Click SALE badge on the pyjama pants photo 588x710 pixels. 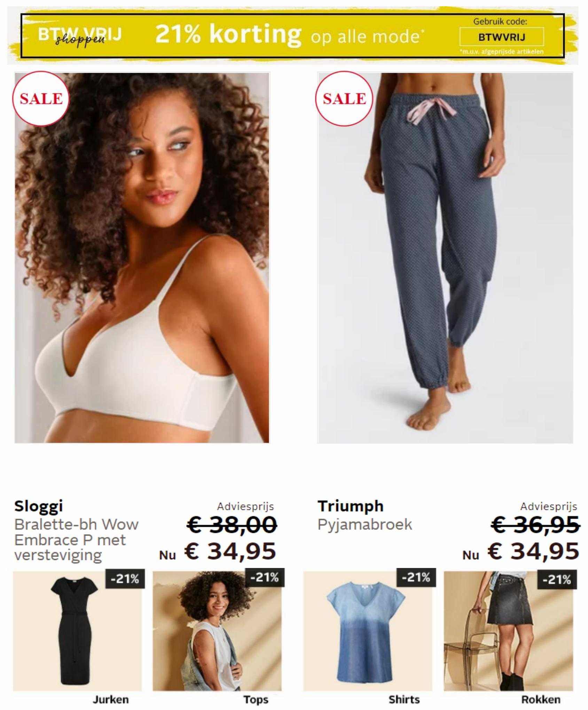coord(344,99)
